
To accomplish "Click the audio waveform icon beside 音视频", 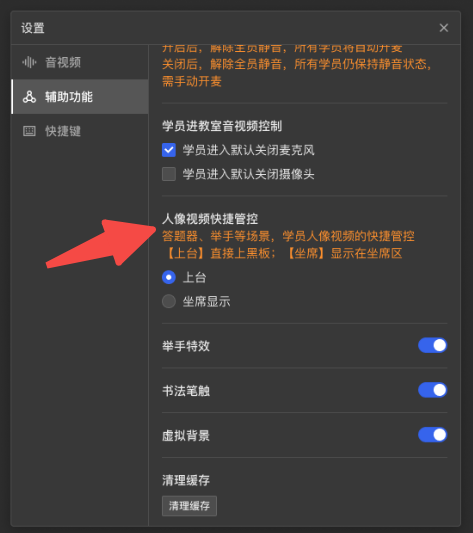I will point(29,63).
